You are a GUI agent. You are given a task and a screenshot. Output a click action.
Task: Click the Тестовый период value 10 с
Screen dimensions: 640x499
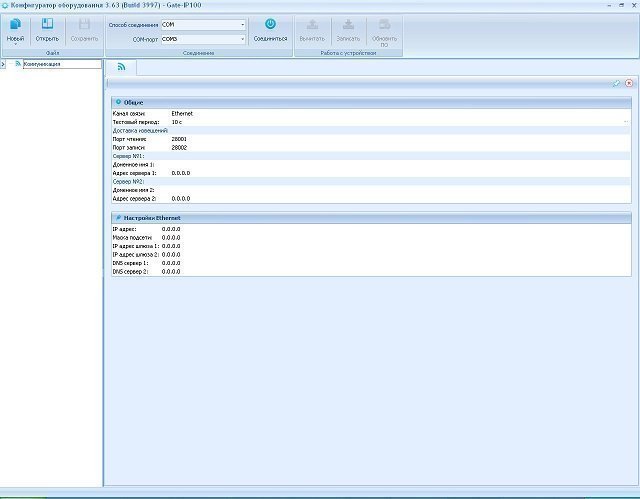[x=177, y=122]
